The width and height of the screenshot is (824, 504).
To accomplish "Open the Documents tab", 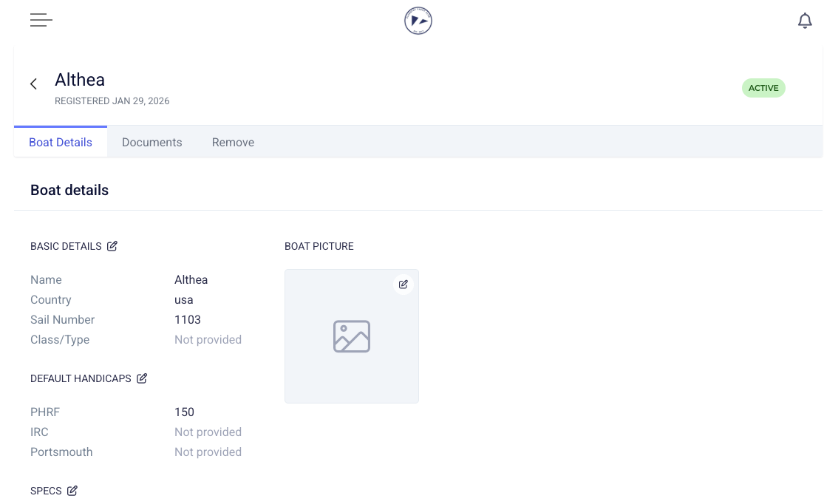I will [x=151, y=143].
